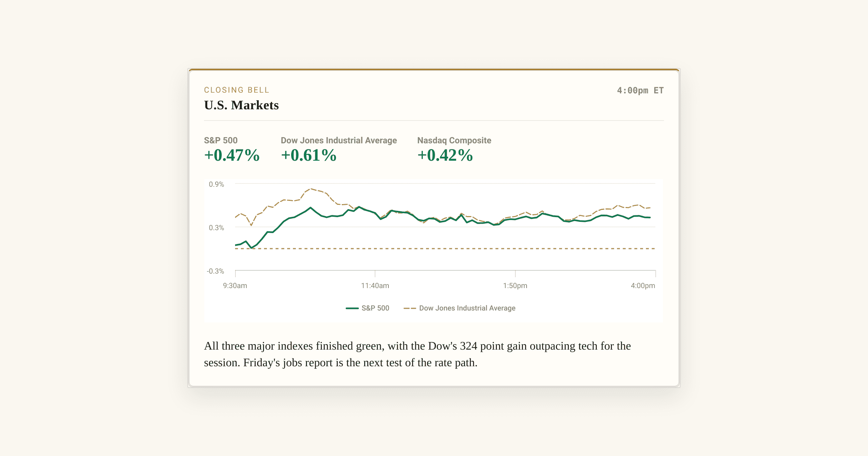The width and height of the screenshot is (868, 456).
Task: Toggle the S&P 500 legend entry
Action: pos(367,308)
